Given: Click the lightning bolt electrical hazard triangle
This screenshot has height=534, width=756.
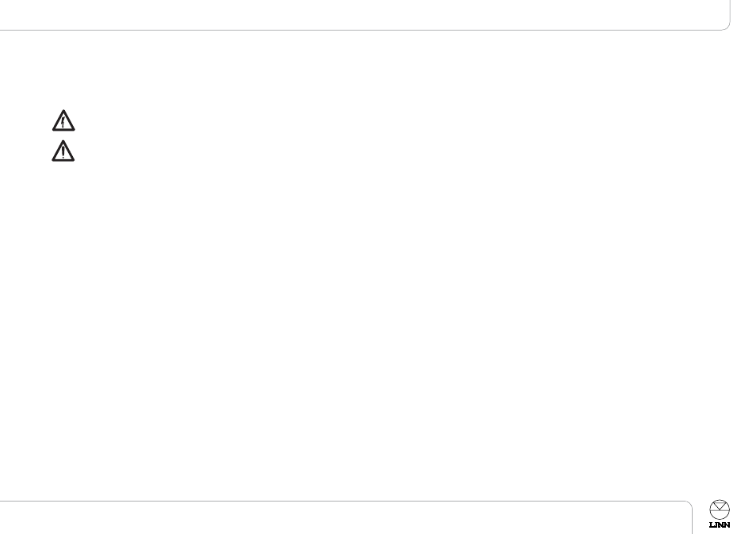Looking at the screenshot, I should (63, 120).
